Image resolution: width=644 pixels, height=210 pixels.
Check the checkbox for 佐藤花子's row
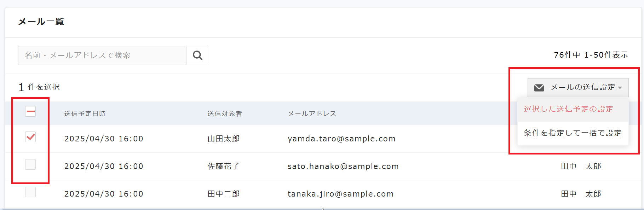(30, 164)
